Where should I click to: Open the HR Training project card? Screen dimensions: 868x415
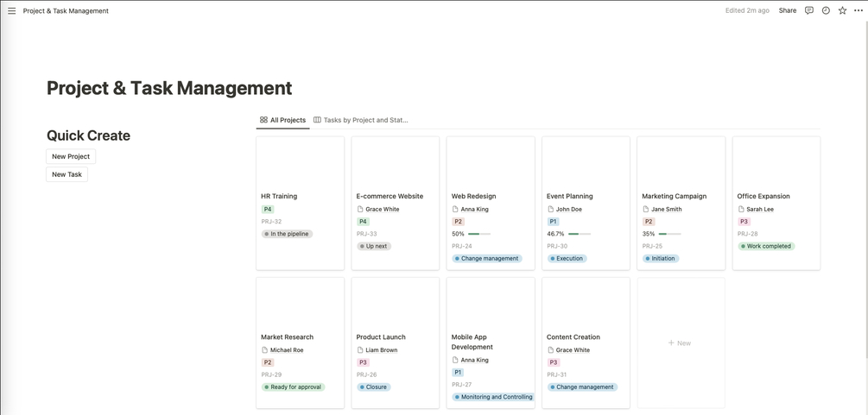pos(300,203)
